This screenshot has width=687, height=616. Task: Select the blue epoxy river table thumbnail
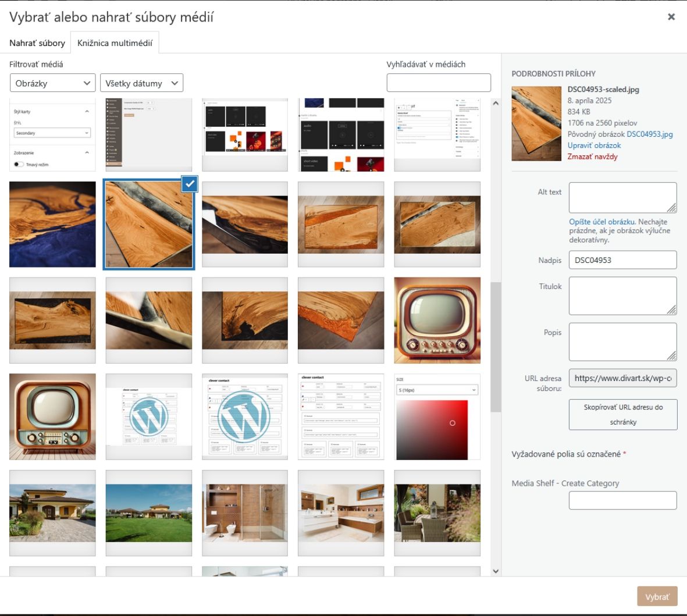(52, 225)
